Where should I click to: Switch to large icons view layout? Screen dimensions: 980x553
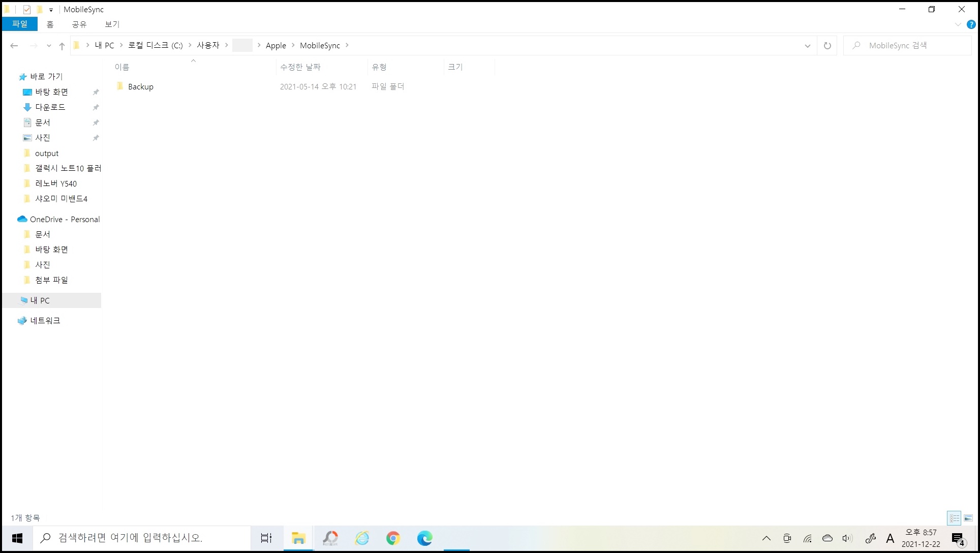coord(968,518)
